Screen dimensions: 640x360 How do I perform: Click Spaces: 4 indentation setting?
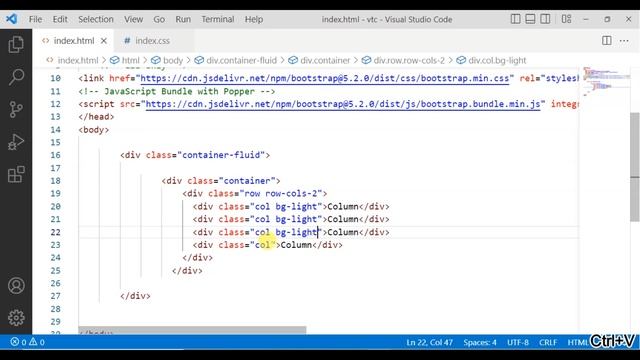(480, 342)
